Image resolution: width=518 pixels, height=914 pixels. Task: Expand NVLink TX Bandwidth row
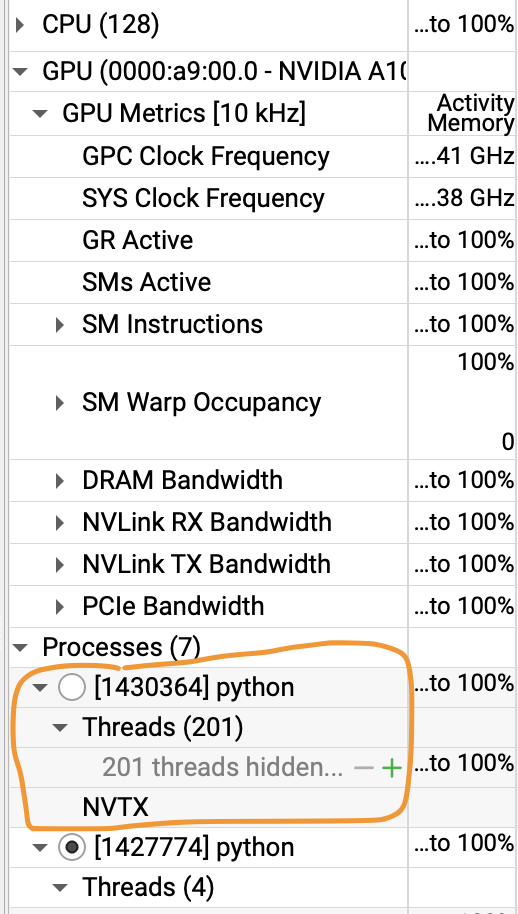click(x=60, y=564)
